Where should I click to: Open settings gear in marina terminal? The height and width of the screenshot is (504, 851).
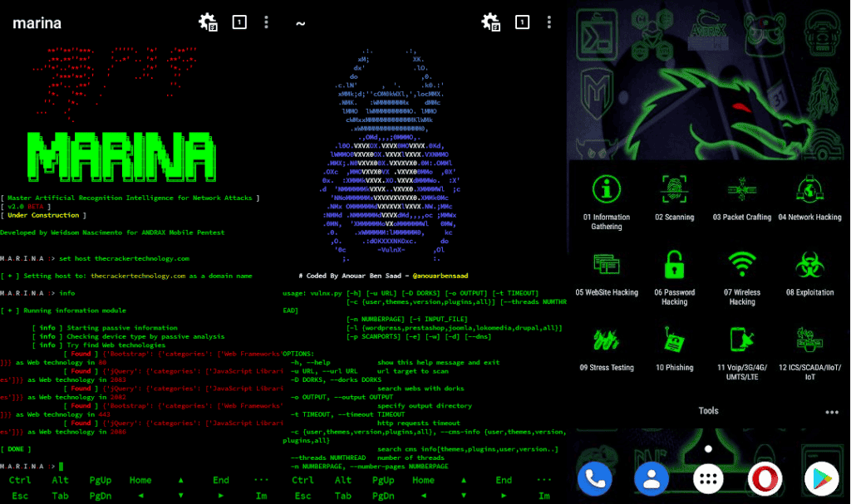coord(207,22)
